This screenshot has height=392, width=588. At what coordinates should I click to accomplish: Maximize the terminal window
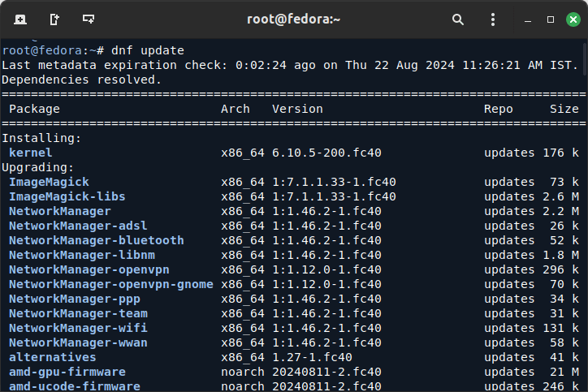551,19
